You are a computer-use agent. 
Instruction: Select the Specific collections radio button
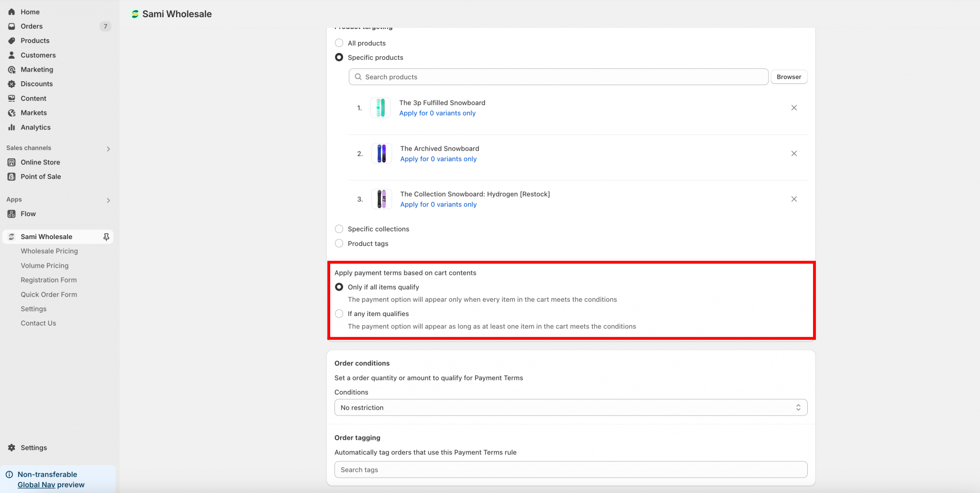pos(339,229)
